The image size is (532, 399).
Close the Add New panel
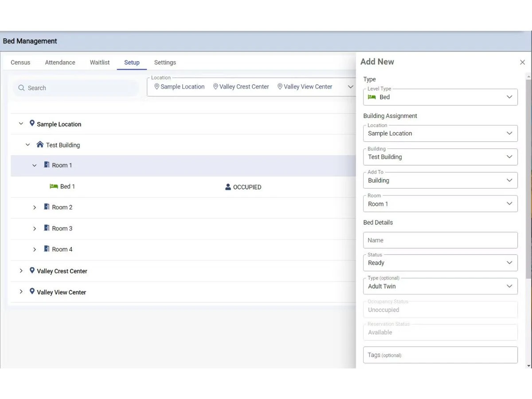click(x=522, y=63)
